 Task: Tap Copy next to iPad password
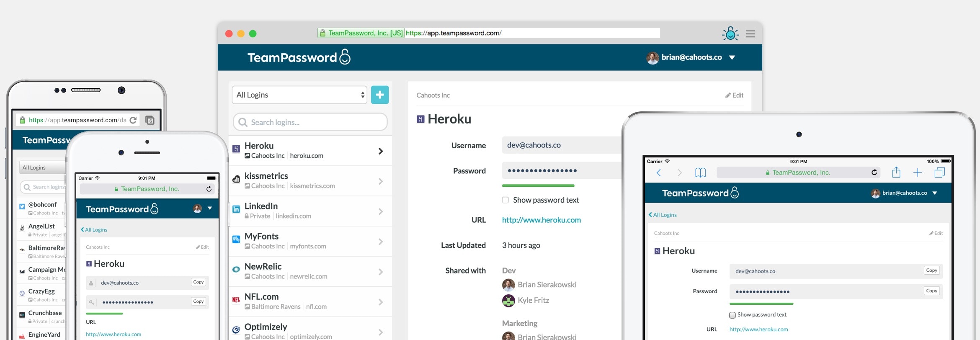[x=931, y=291]
